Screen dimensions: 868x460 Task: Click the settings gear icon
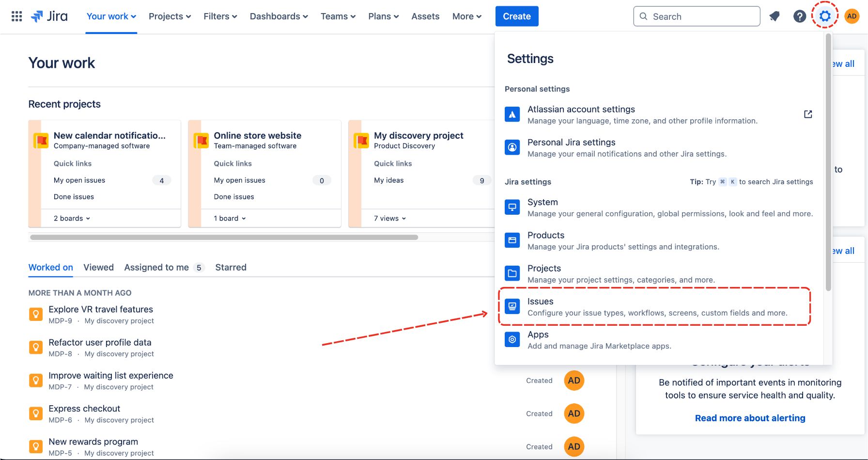coord(825,16)
